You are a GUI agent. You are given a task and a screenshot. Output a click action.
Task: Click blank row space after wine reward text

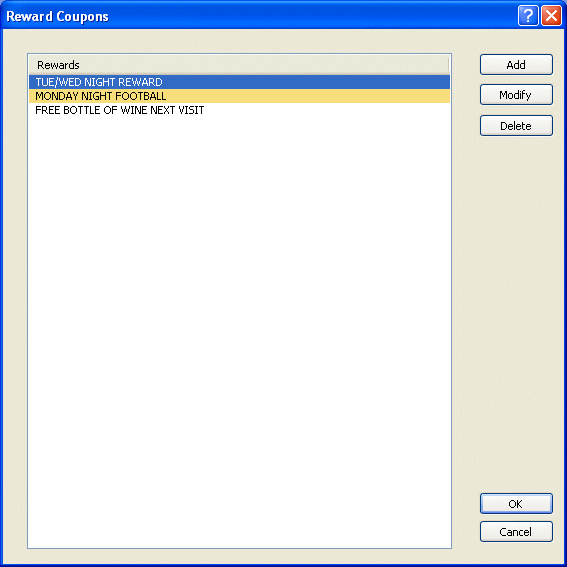[327, 110]
